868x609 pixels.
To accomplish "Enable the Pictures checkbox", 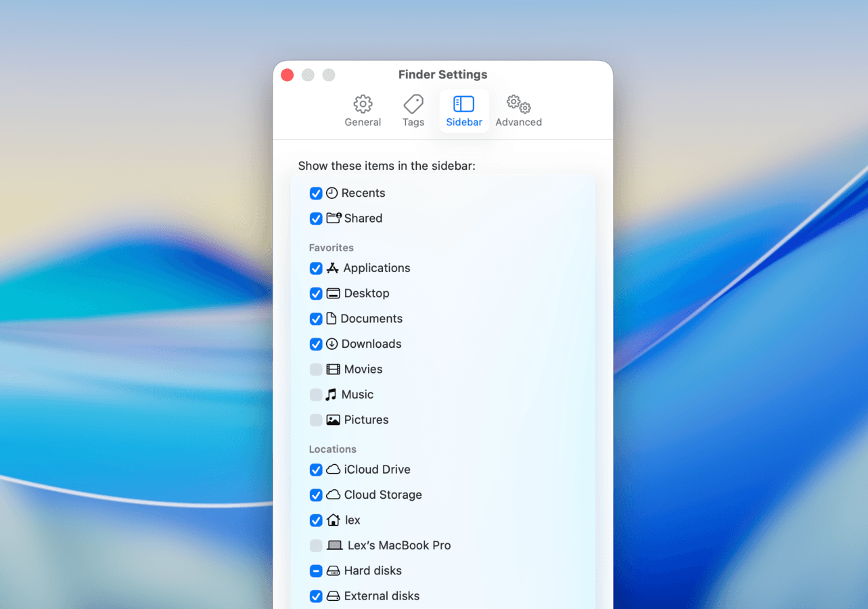I will pos(316,420).
